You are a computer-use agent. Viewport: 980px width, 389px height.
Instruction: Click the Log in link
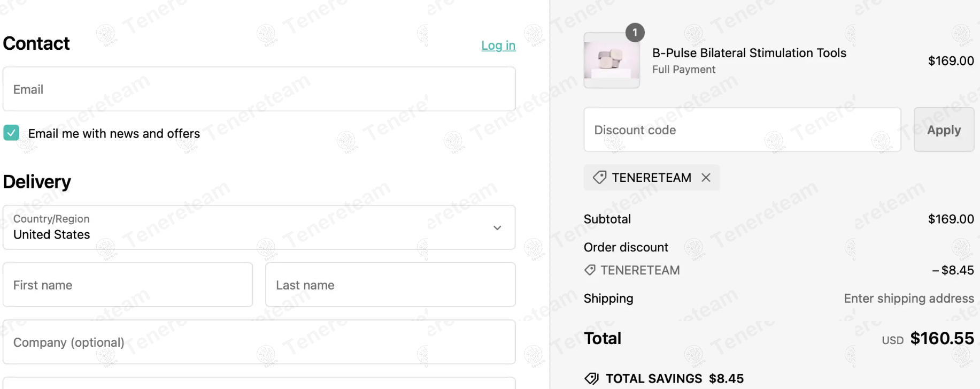click(498, 46)
